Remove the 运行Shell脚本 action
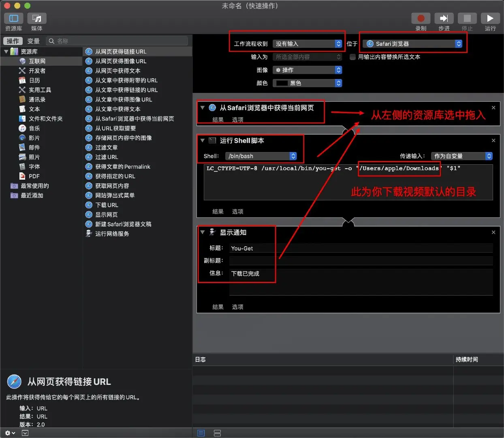 pyautogui.click(x=493, y=140)
